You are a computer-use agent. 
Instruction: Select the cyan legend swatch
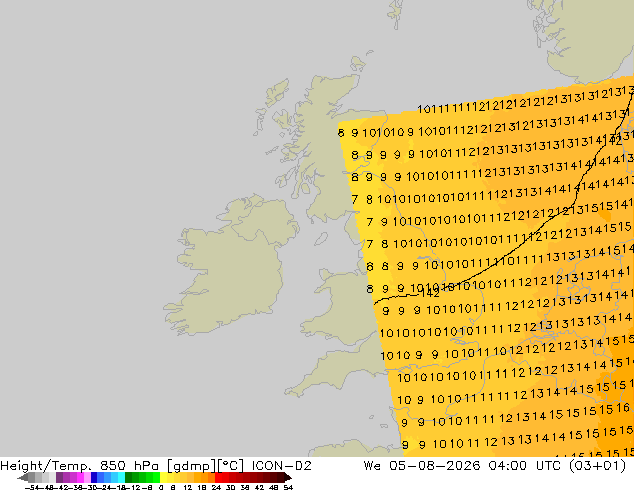[x=121, y=477]
